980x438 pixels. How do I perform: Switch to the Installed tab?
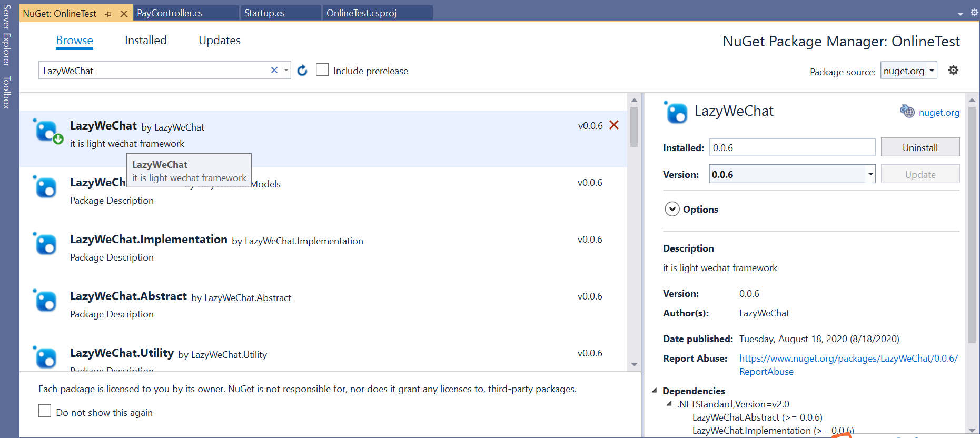[145, 41]
